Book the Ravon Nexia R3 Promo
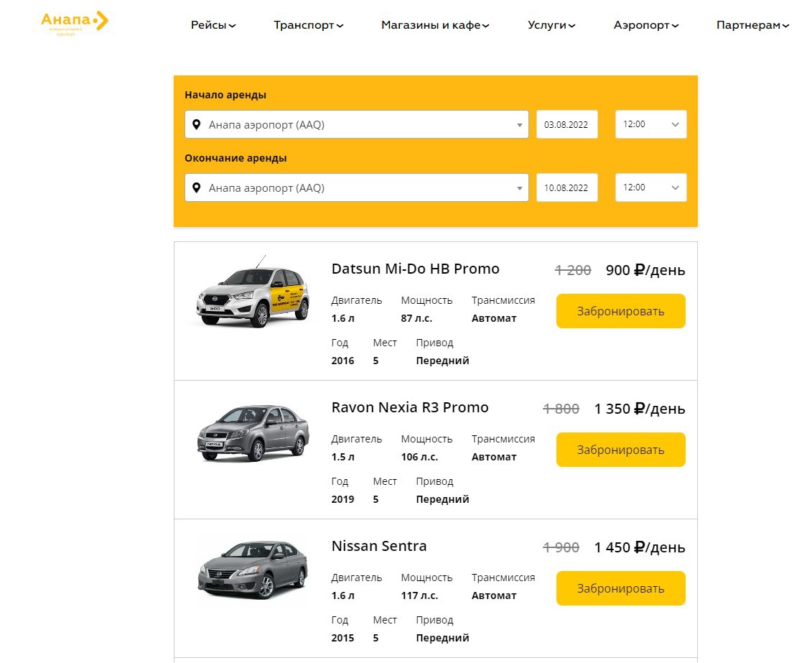This screenshot has width=812, height=663. [621, 450]
